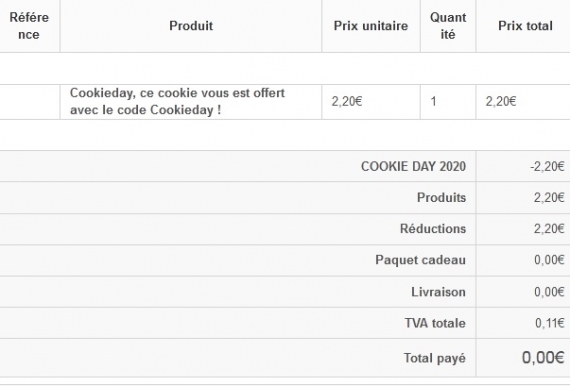Click the Prix total column header
This screenshot has height=386, width=570.
[x=525, y=26]
